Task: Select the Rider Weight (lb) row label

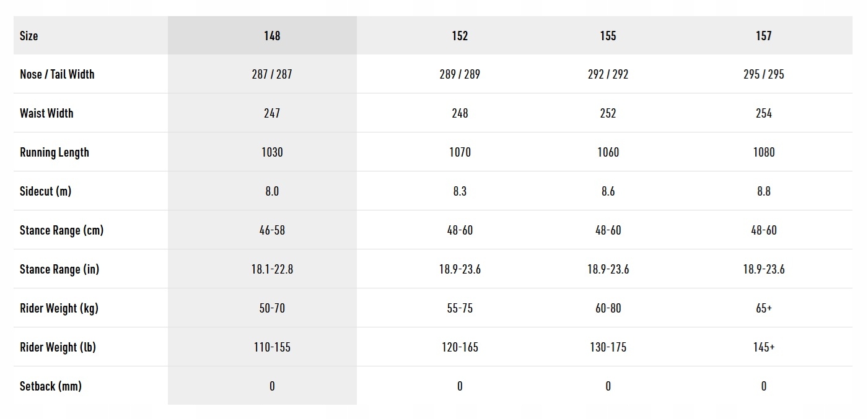Action: (58, 347)
